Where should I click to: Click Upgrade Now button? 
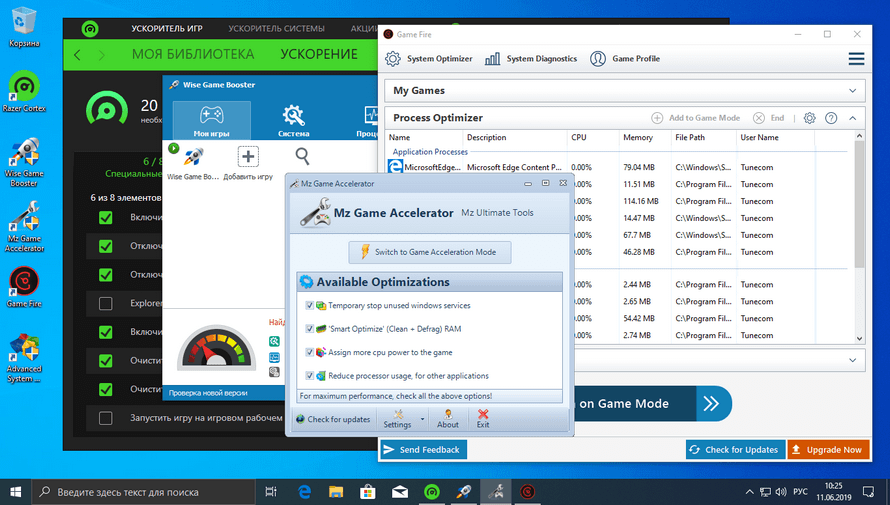[829, 449]
